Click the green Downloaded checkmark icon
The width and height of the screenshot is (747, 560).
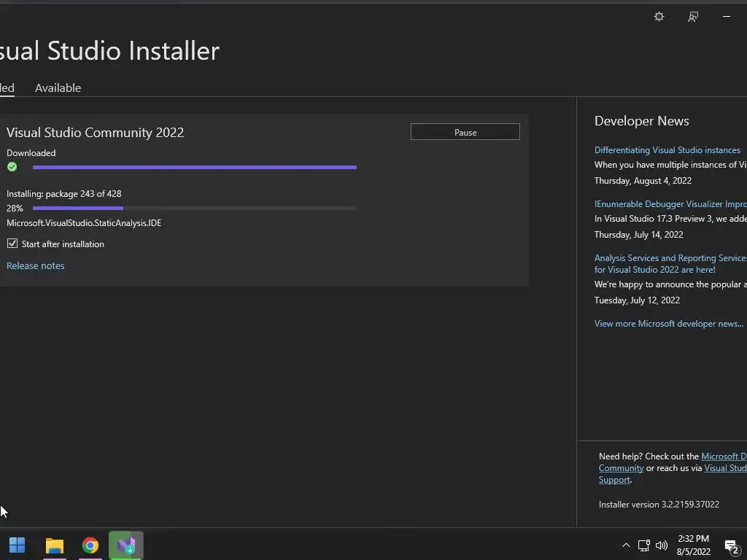[12, 167]
